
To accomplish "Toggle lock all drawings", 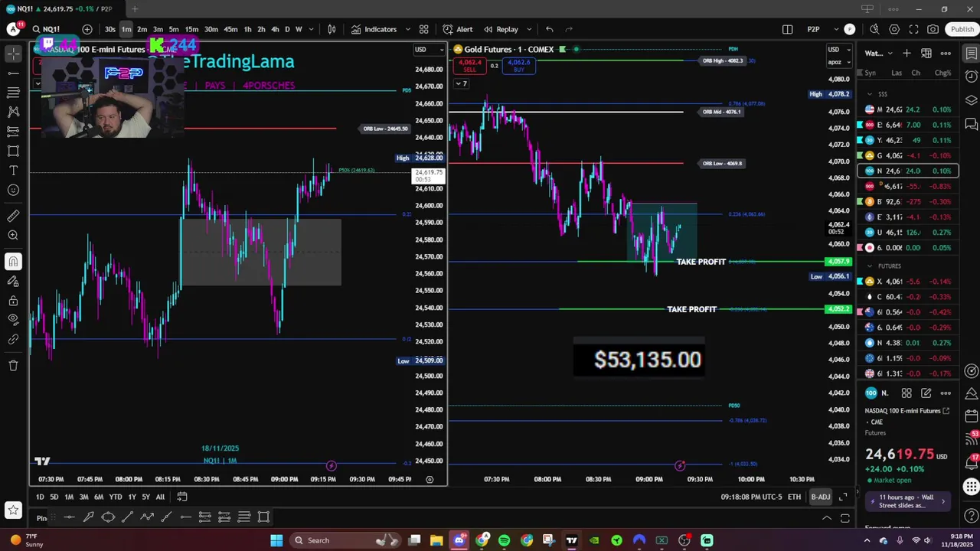I will click(13, 300).
